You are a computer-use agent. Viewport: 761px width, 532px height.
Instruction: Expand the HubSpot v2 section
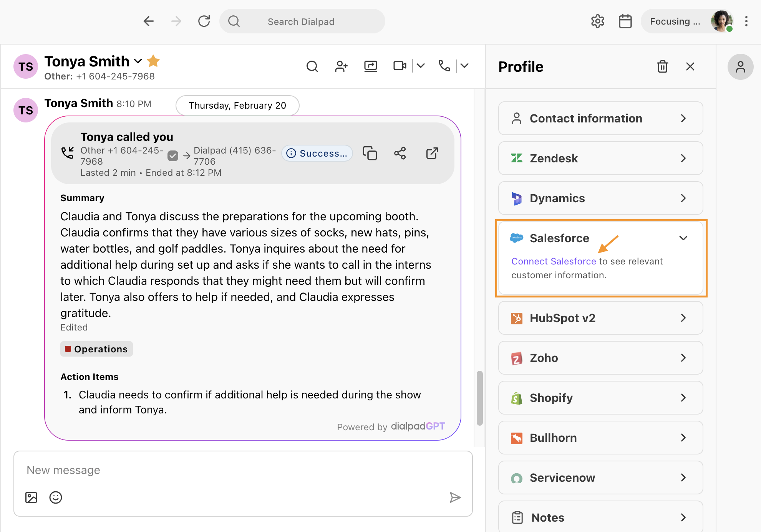(x=600, y=318)
